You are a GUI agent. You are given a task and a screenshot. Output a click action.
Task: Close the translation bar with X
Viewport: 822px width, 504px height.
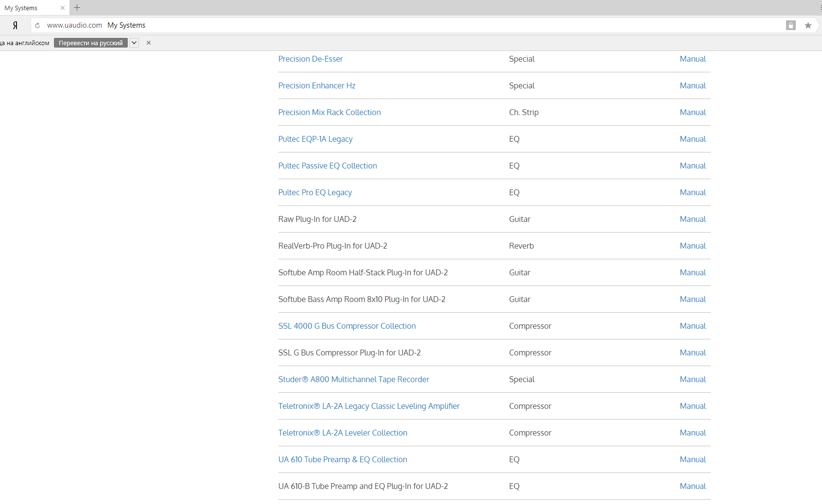(x=149, y=43)
